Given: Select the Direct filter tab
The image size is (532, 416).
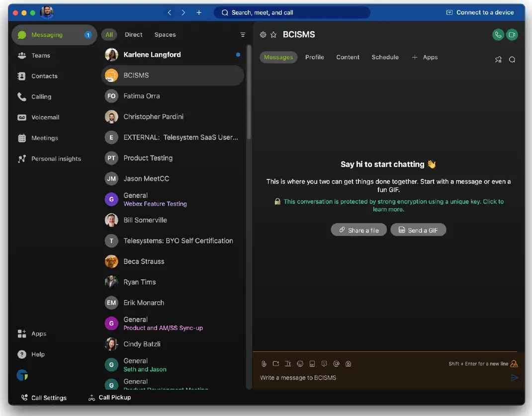Looking at the screenshot, I should 133,35.
